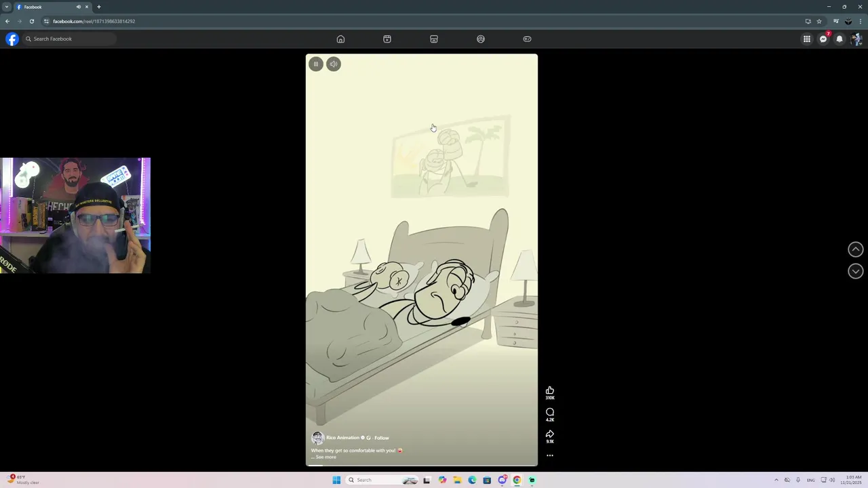Show hidden system tray icons chevron
Image resolution: width=868 pixels, height=488 pixels.
click(x=776, y=480)
